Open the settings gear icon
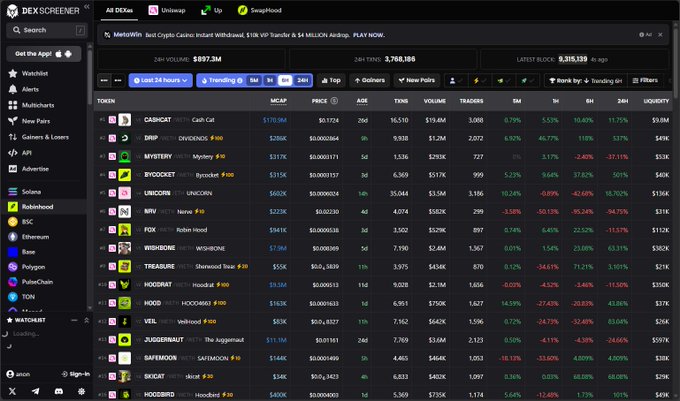Image resolution: width=680 pixels, height=401 pixels. point(81,391)
